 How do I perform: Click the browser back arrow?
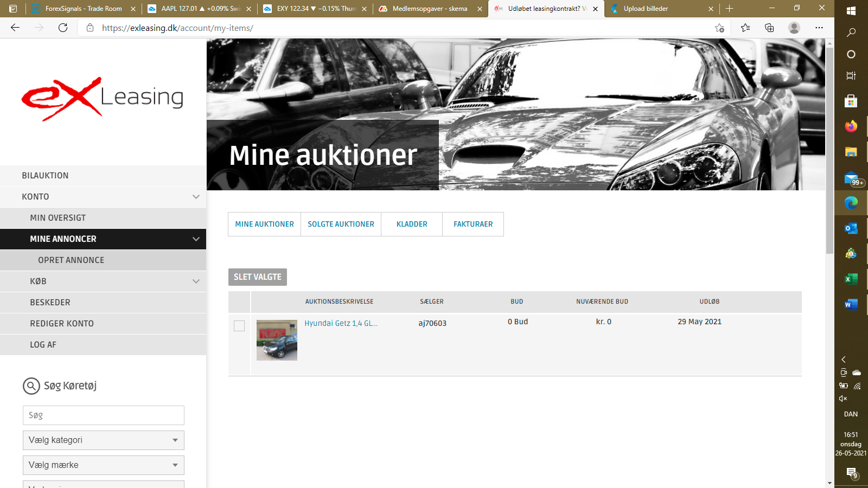(15, 28)
